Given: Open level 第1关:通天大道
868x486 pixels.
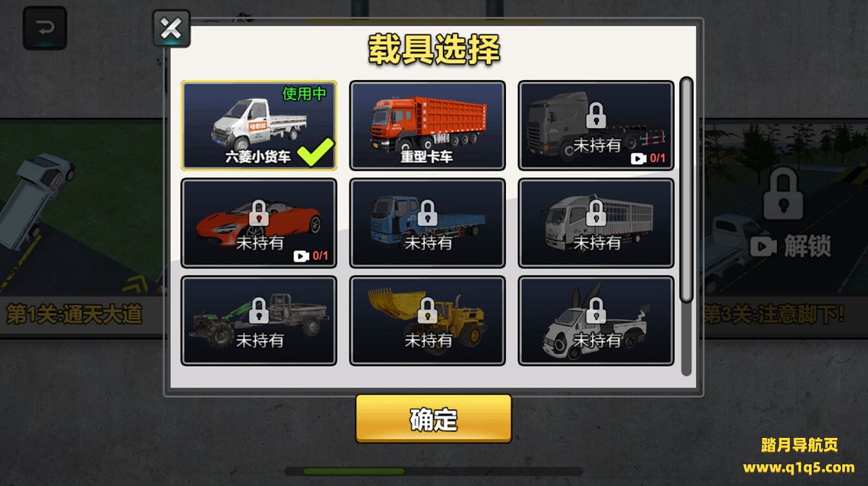Looking at the screenshot, I should pyautogui.click(x=75, y=315).
